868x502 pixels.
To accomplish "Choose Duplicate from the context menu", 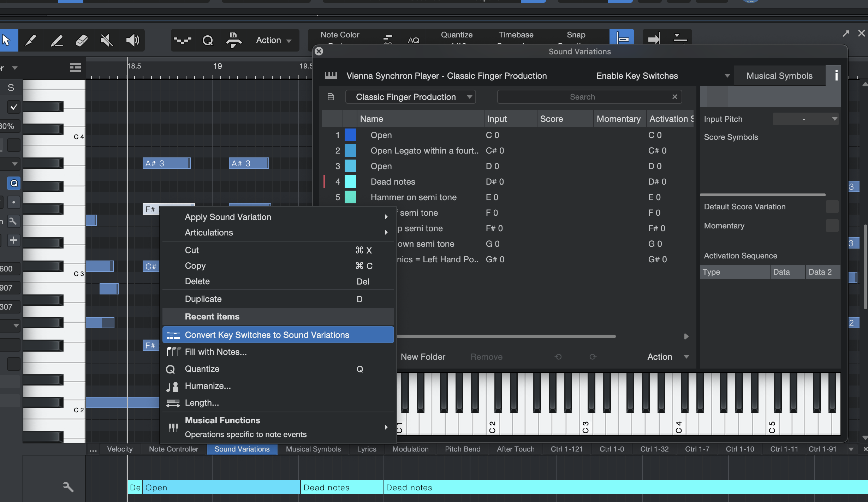I will click(x=278, y=299).
